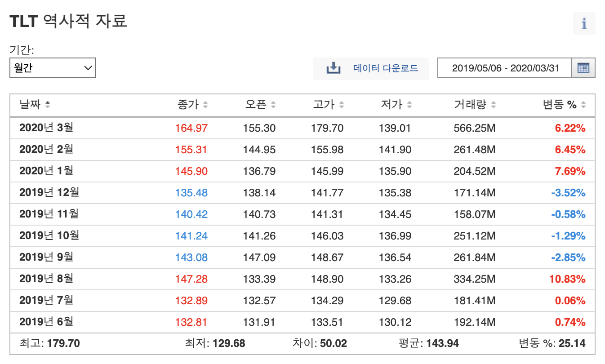Select the 2019년 7월 row date
Image resolution: width=605 pixels, height=364 pixels.
pos(46,301)
